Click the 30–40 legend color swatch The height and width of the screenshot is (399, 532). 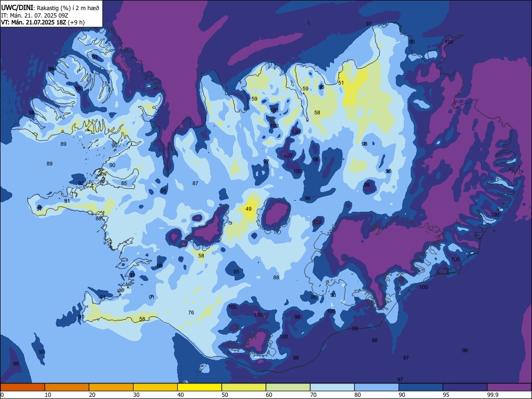pyautogui.click(x=155, y=387)
